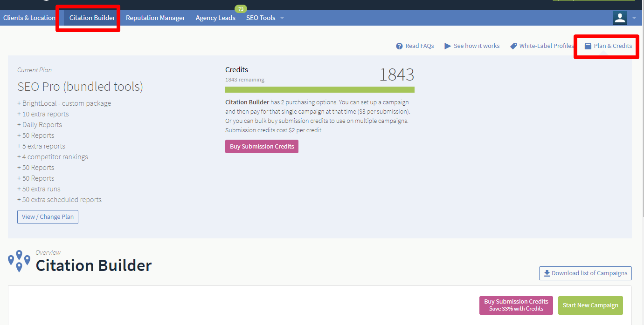
Task: Click the See how it works play icon
Action: tap(448, 46)
